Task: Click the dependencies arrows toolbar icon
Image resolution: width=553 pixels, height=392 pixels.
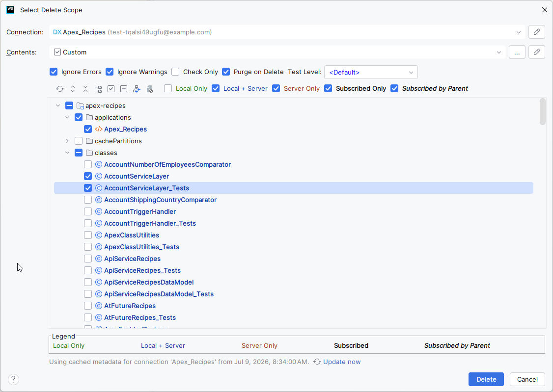Action: 137,89
